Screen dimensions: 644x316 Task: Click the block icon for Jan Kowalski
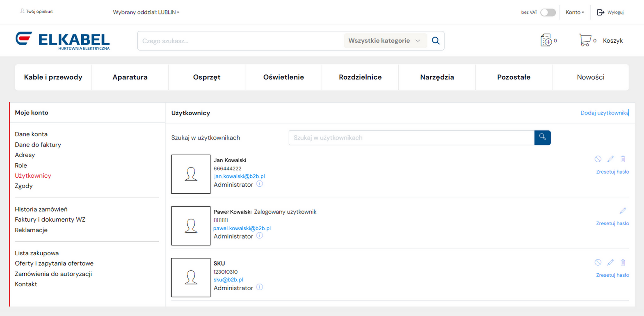click(x=598, y=159)
